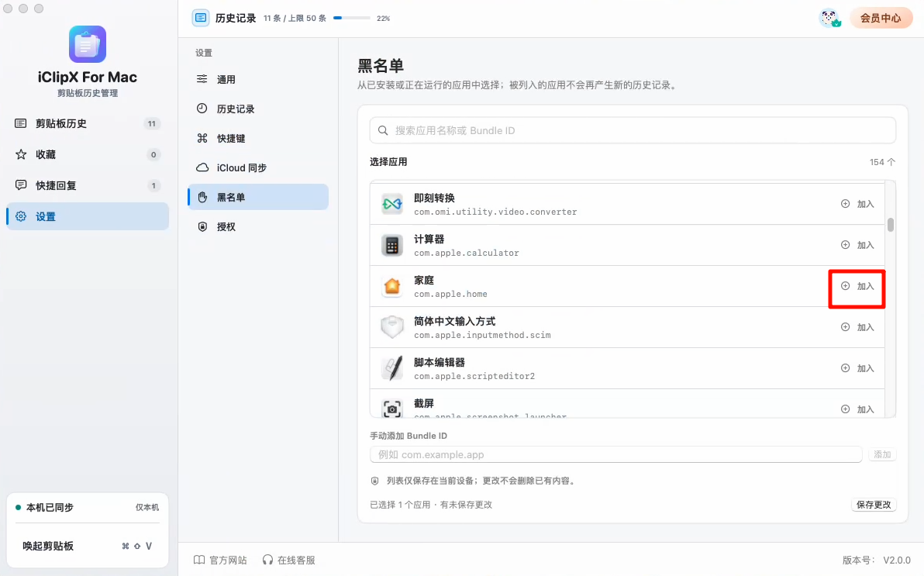
Task: Open the 快捷回复 sidebar item
Action: 88,186
